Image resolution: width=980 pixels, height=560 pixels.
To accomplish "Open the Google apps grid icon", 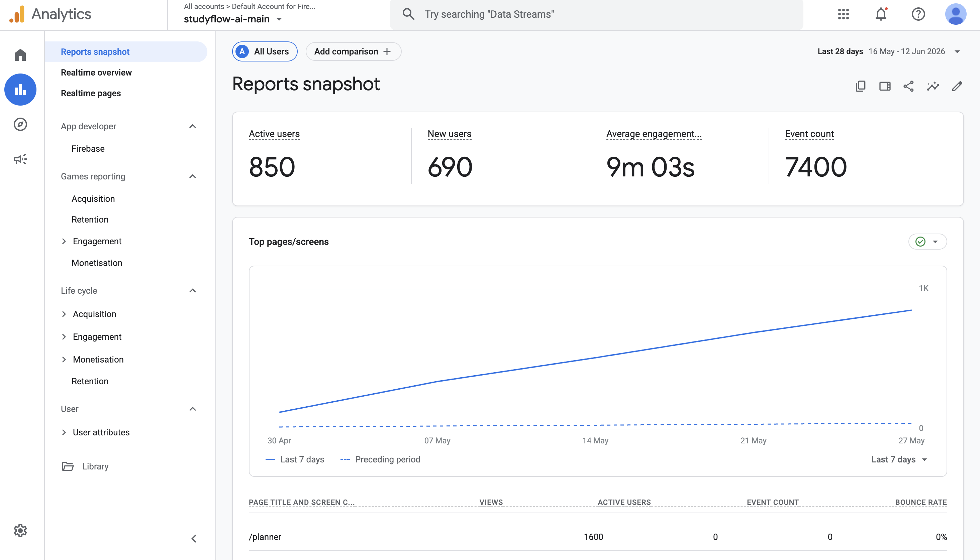I will pyautogui.click(x=843, y=14).
